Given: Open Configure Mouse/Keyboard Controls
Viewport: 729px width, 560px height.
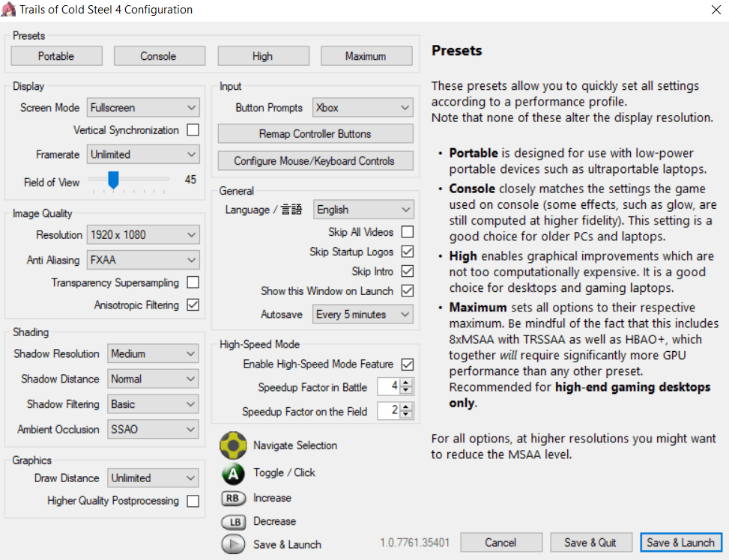Looking at the screenshot, I should 315,161.
